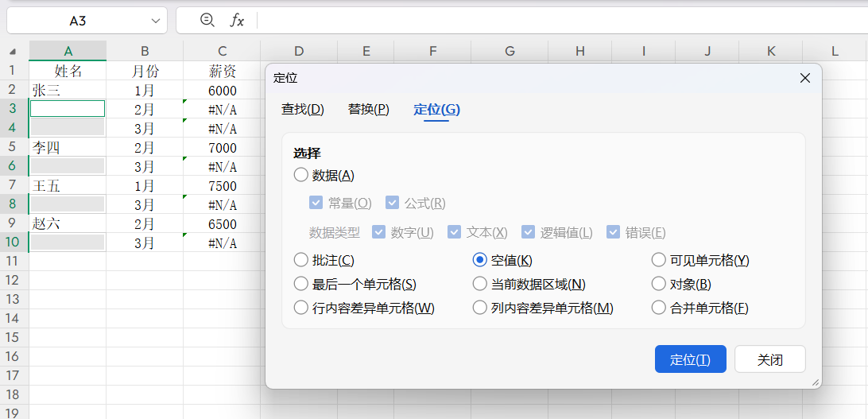The width and height of the screenshot is (868, 419).
Task: Select the 合并单元格(F) radio button
Action: pos(658,308)
